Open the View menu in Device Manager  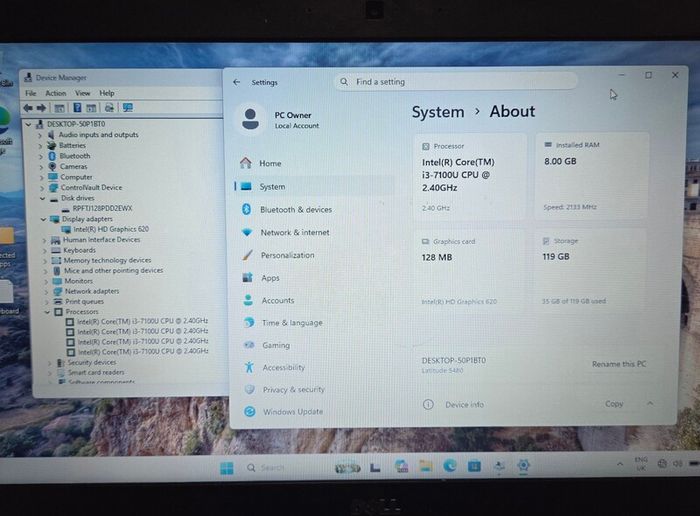pyautogui.click(x=83, y=93)
